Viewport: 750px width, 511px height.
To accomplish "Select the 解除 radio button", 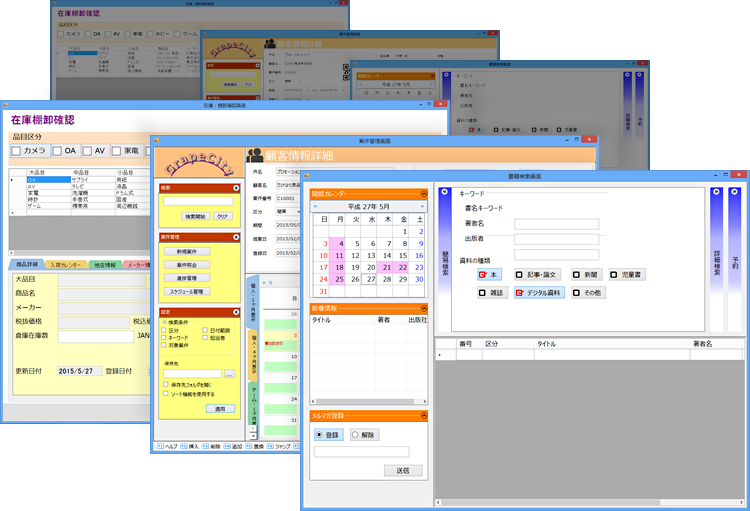I will point(364,435).
